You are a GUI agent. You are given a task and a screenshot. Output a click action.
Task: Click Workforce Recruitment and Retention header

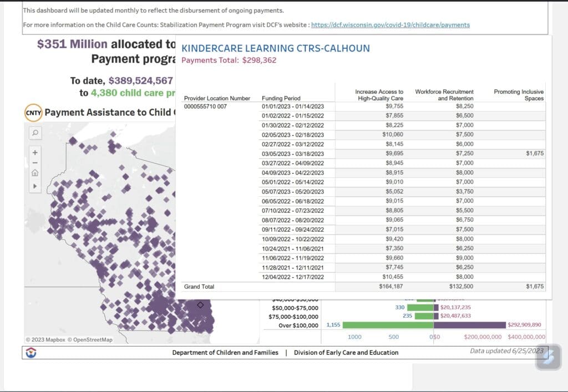coord(444,95)
